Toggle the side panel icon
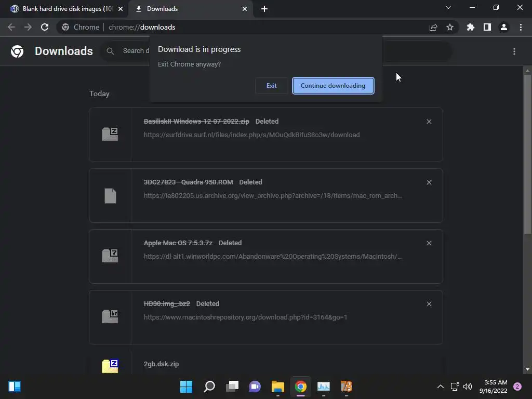This screenshot has height=399, width=532. (x=487, y=27)
